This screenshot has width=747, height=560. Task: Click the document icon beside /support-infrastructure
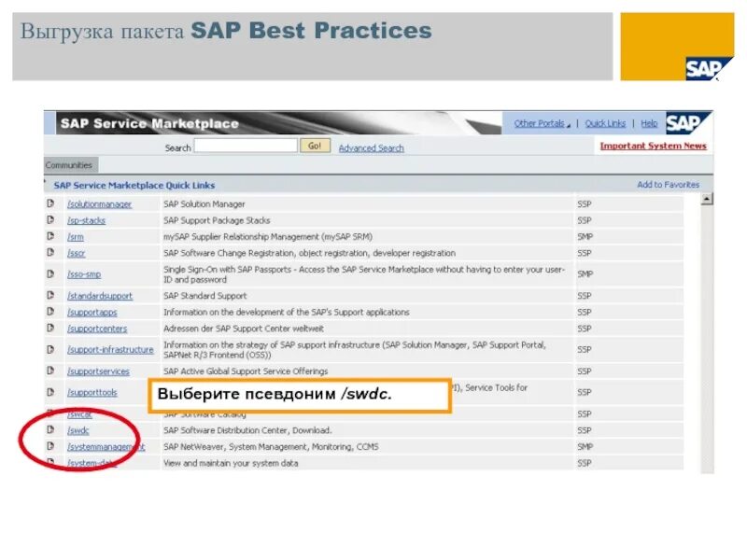(50, 349)
